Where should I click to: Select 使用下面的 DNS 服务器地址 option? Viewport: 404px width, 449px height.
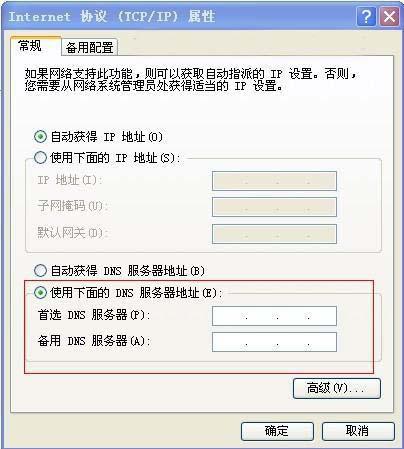point(40,293)
